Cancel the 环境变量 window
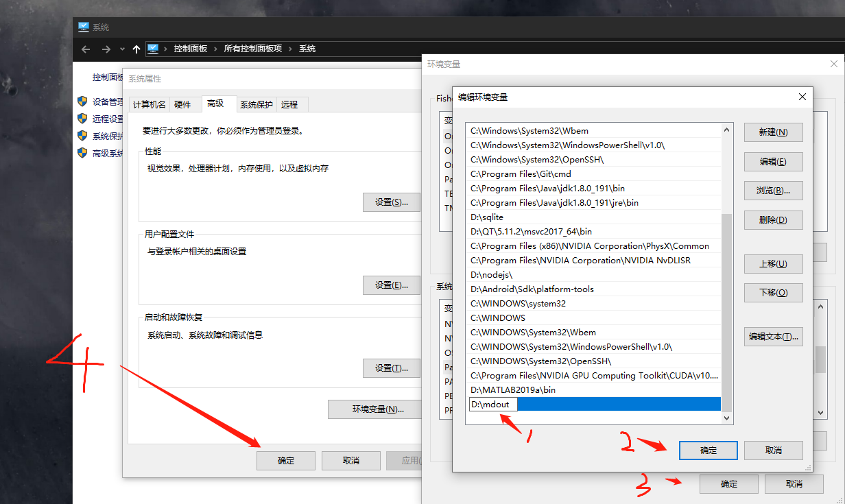This screenshot has width=845, height=504. [794, 484]
